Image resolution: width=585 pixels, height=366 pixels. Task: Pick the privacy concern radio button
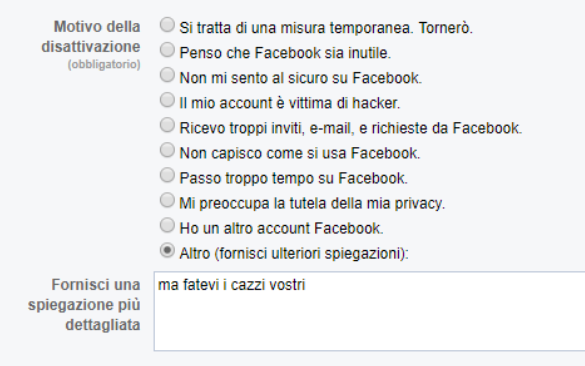click(167, 200)
